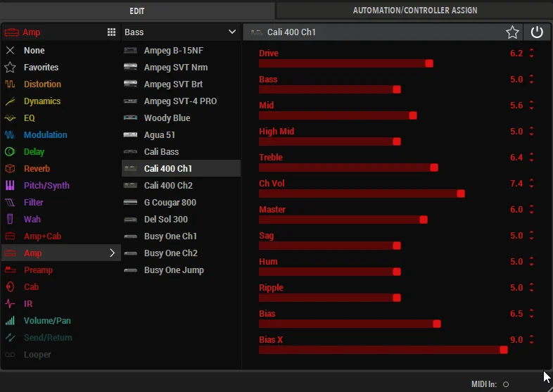The height and width of the screenshot is (392, 553).
Task: Choose the Send/Return category
Action: (61, 338)
